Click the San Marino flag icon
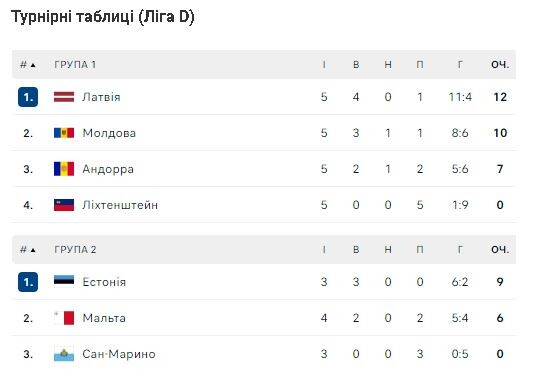 click(x=64, y=354)
